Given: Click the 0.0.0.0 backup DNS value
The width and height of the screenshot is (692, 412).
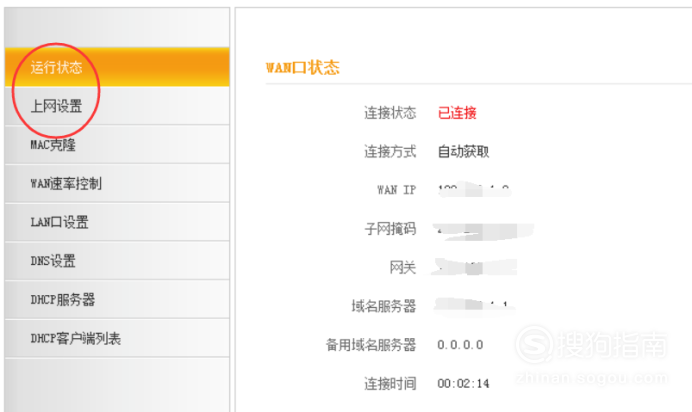Looking at the screenshot, I should coord(460,345).
